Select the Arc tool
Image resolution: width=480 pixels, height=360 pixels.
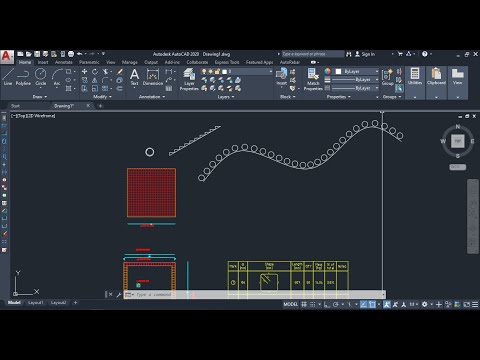[x=57, y=77]
